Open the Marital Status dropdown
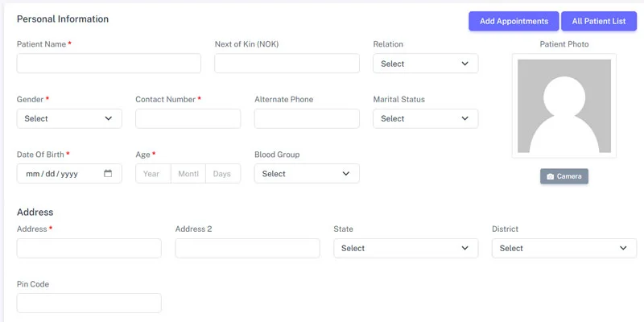644x322 pixels. (426, 118)
